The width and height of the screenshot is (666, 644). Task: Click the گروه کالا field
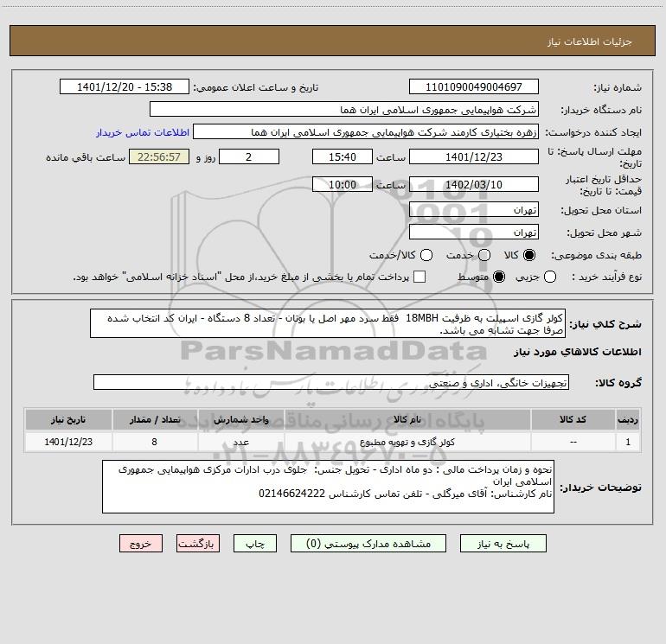(x=331, y=382)
